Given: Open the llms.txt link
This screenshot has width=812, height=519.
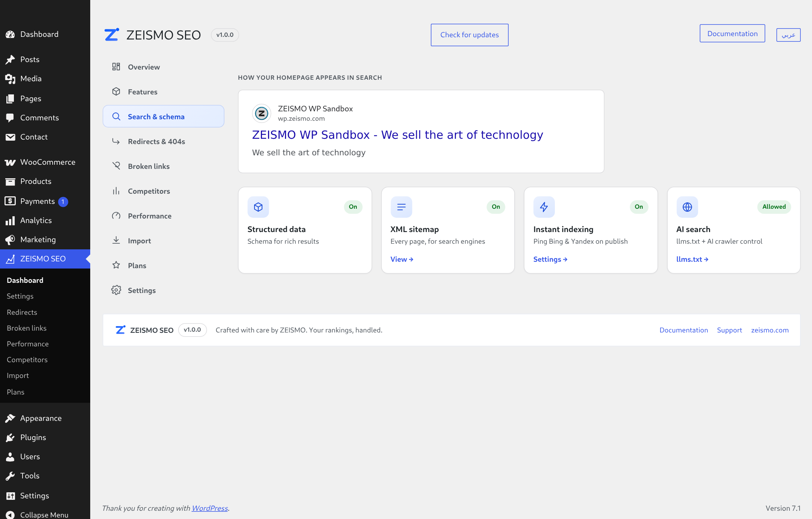Looking at the screenshot, I should click(692, 259).
